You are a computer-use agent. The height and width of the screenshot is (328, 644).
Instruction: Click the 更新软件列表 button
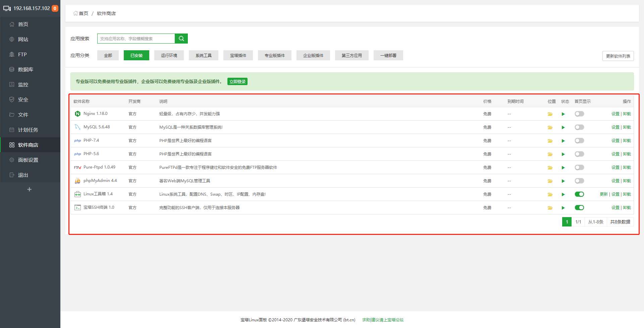pos(618,56)
